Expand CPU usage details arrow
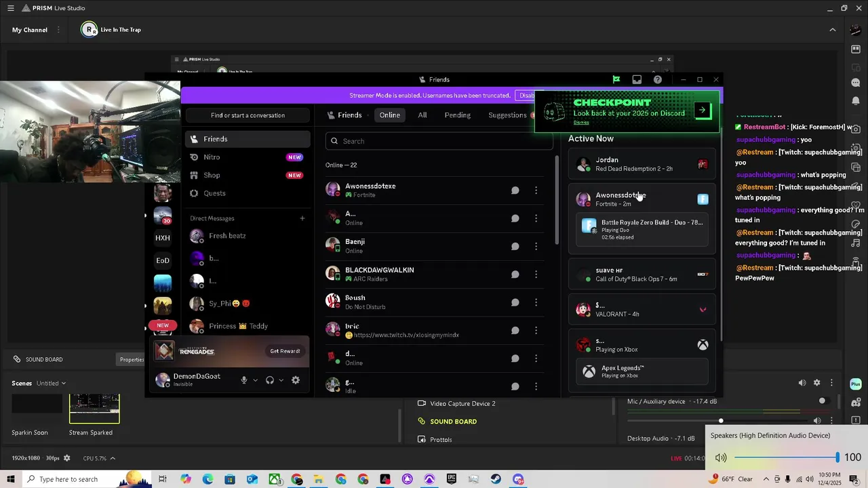The height and width of the screenshot is (488, 868). [113, 459]
